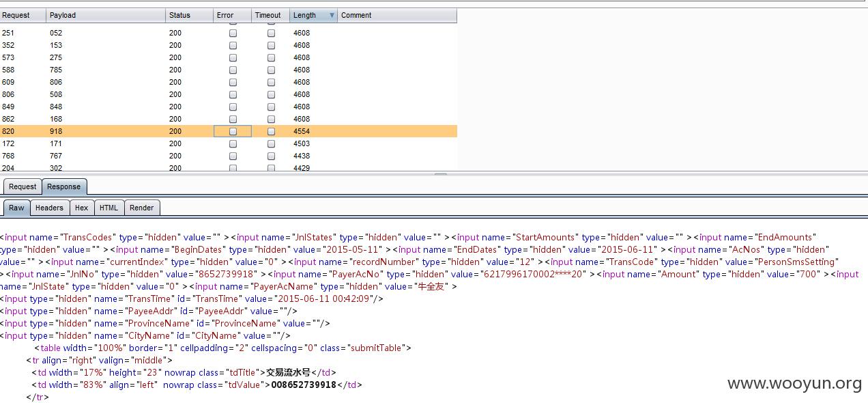The image size is (868, 403).
Task: Tick Timeout checkbox for request 251
Action: click(x=271, y=33)
